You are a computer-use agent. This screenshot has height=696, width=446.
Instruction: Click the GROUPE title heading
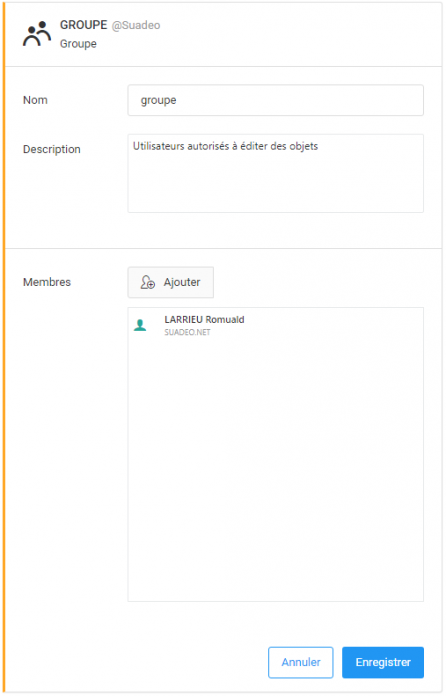pos(83,25)
